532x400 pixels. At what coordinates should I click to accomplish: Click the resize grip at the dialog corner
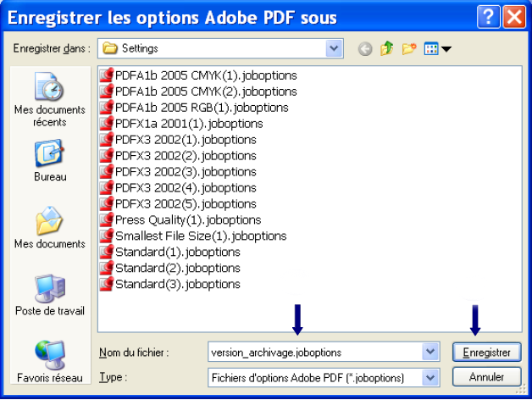[x=521, y=389]
